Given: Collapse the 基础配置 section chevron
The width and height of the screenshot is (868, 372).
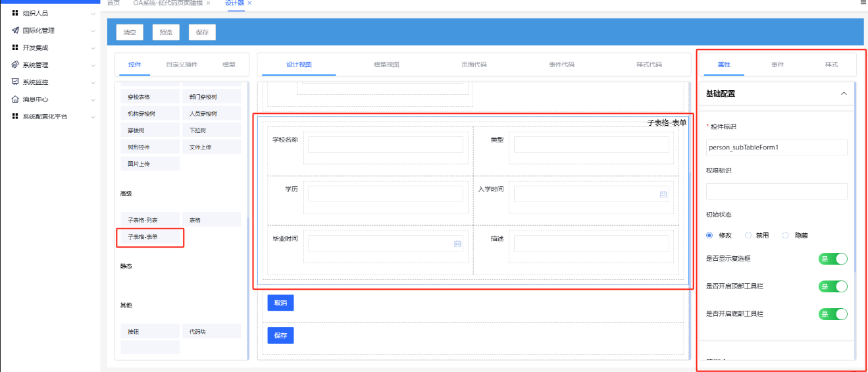Looking at the screenshot, I should coord(844,93).
